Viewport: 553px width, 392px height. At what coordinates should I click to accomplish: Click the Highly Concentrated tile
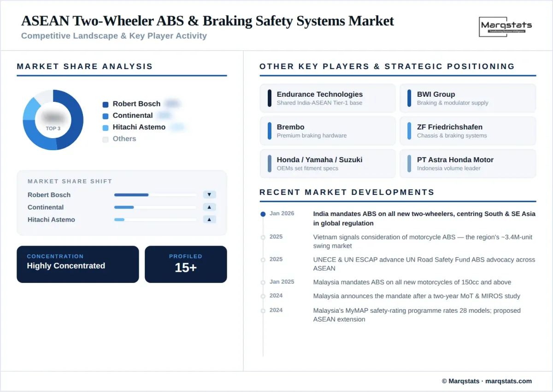[78, 264]
